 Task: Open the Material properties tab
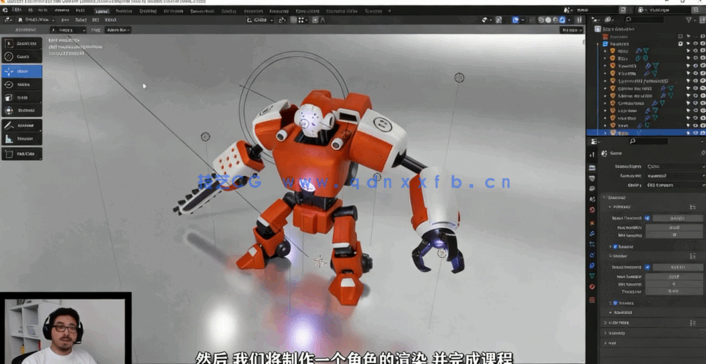592,287
